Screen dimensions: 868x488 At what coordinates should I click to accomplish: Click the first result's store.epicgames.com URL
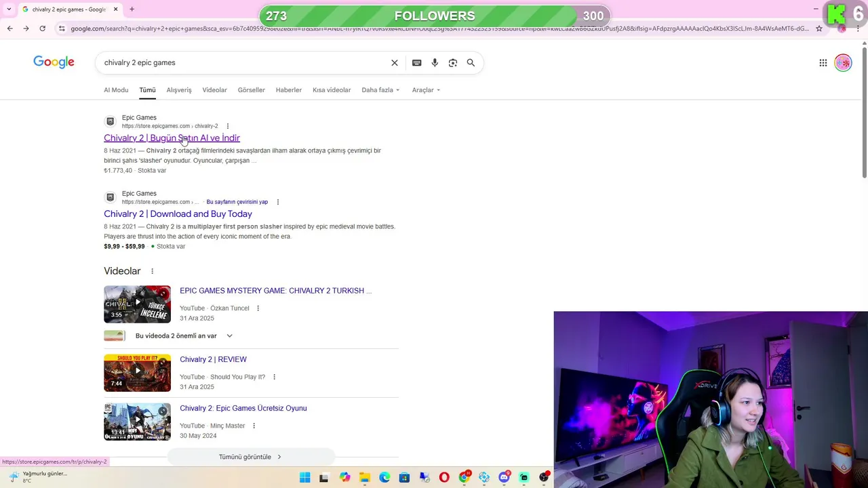170,126
